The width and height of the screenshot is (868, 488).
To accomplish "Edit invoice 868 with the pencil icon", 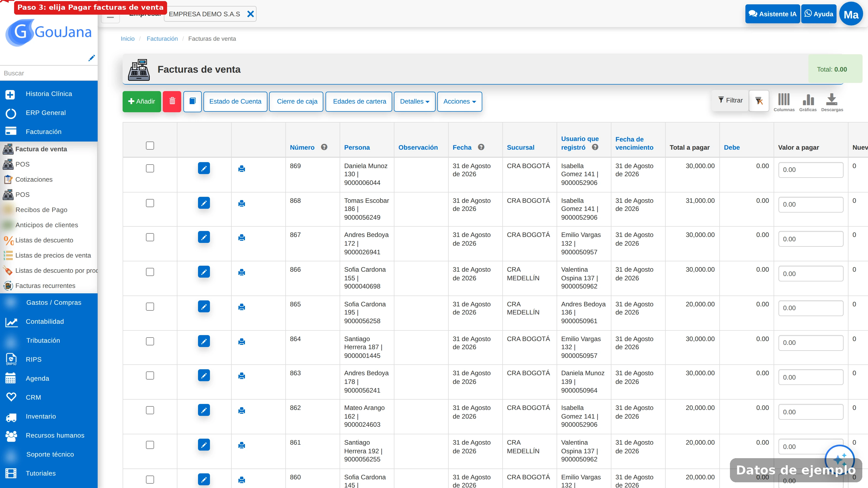I will [204, 203].
